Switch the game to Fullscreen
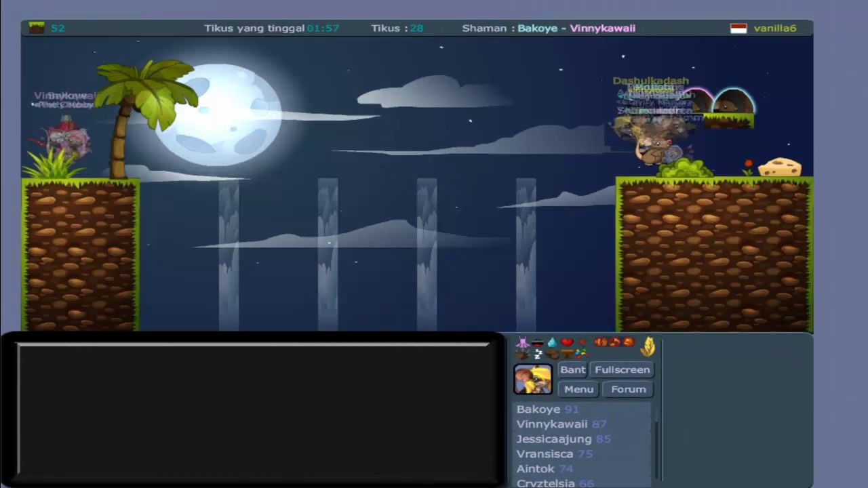The height and width of the screenshot is (488, 868). 623,369
